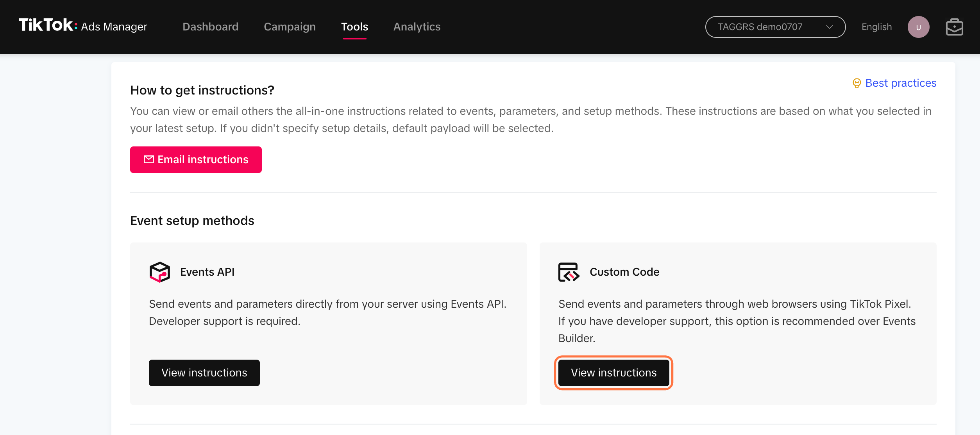
Task: Open the user profile avatar
Action: [918, 27]
